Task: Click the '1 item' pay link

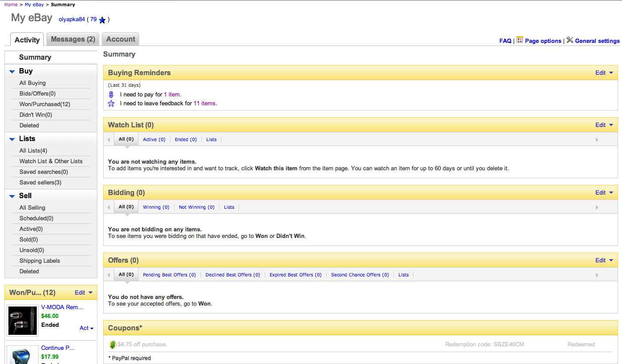Action: pyautogui.click(x=172, y=95)
